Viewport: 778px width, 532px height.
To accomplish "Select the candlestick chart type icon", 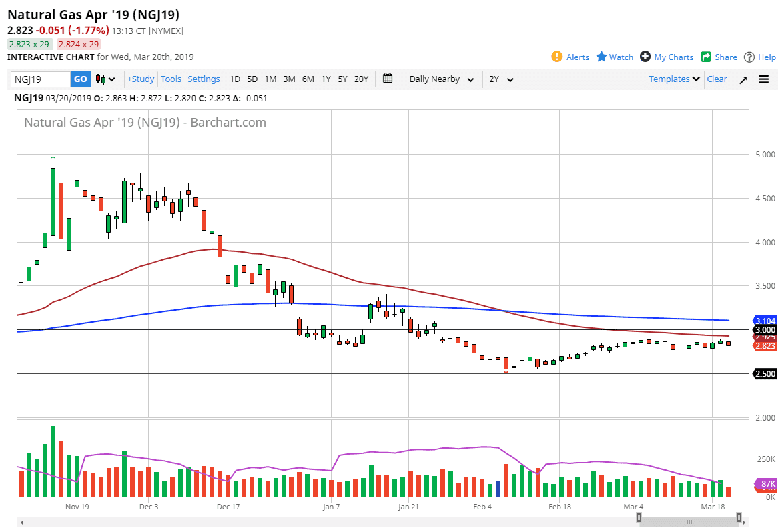I will (x=99, y=79).
